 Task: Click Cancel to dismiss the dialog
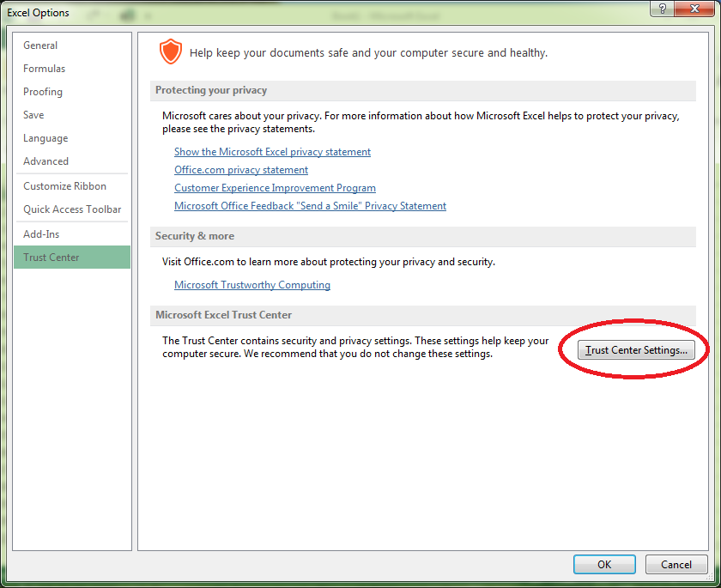coord(676,565)
